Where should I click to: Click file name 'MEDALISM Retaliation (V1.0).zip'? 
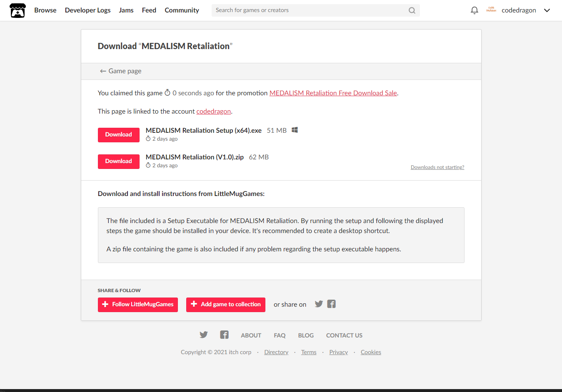(x=195, y=157)
